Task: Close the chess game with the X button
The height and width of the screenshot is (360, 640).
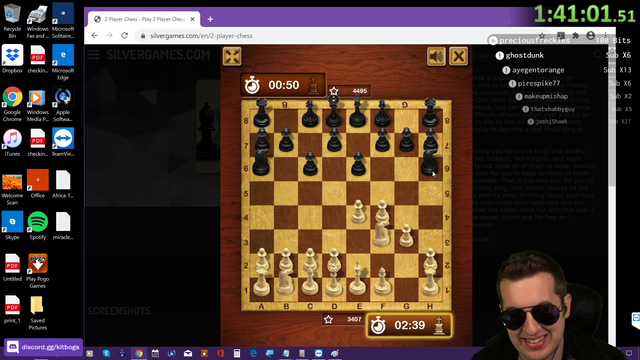Action: [458, 56]
